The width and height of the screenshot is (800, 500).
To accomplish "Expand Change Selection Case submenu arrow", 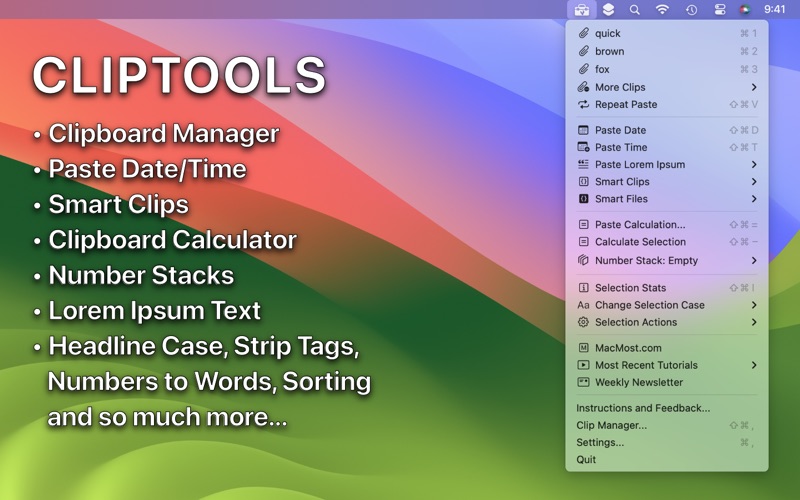I will click(754, 305).
